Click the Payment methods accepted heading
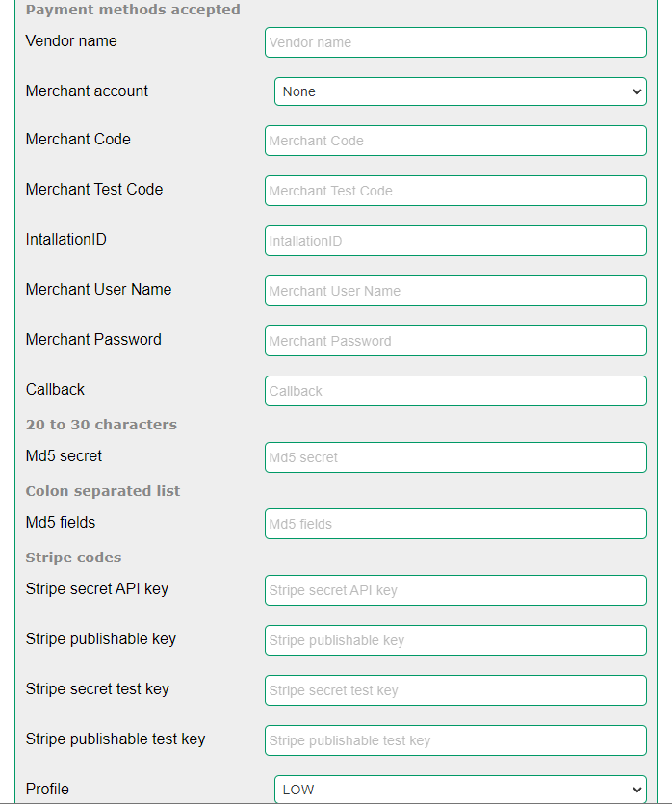The width and height of the screenshot is (672, 804). pyautogui.click(x=133, y=10)
